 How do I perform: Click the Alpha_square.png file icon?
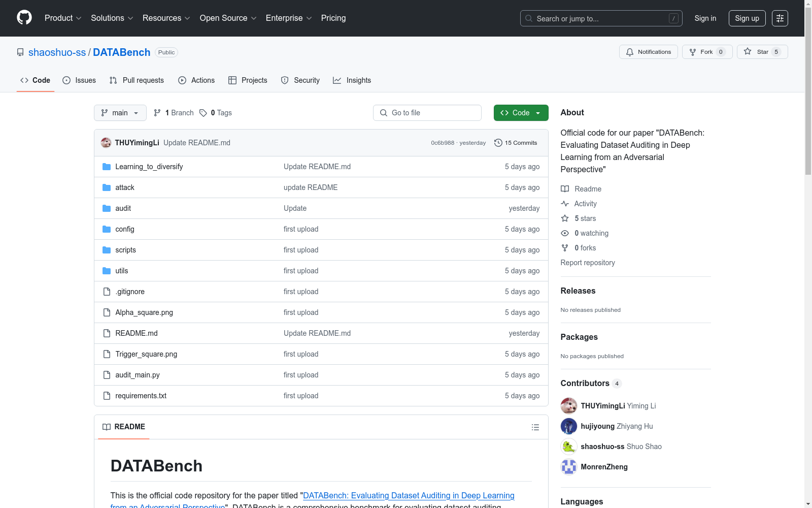[x=107, y=312]
